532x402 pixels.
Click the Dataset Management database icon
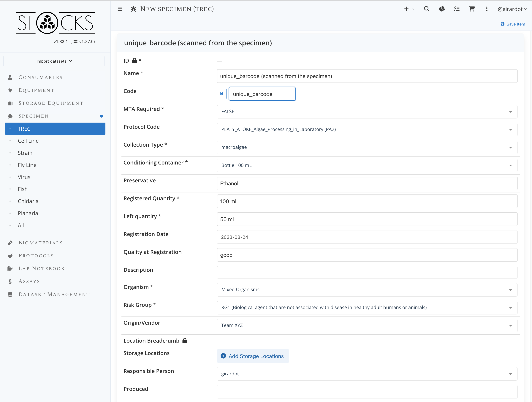point(10,295)
